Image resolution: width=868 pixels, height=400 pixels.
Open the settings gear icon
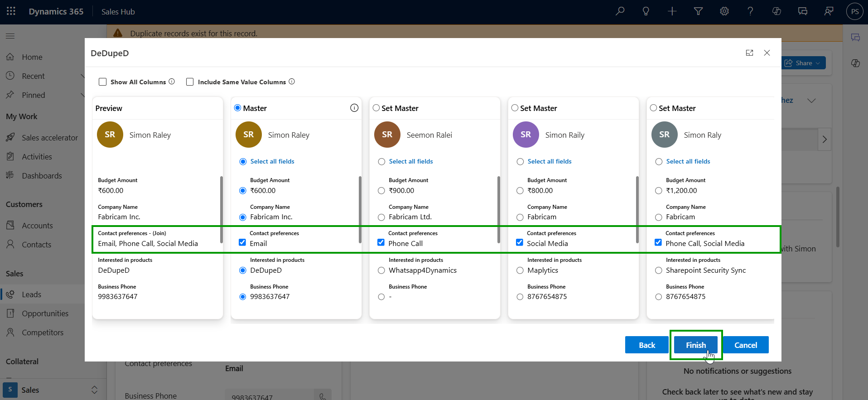click(x=724, y=11)
